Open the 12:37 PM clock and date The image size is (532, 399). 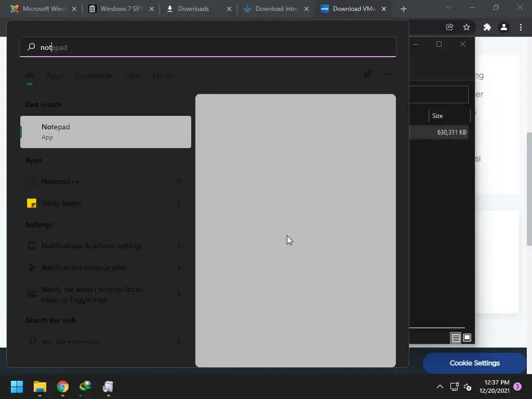pos(495,387)
